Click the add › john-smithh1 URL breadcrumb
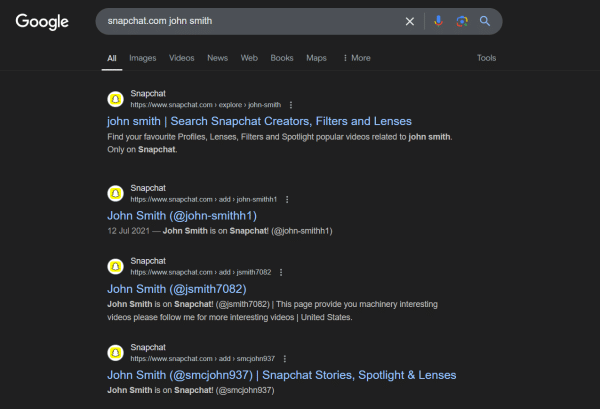The height and width of the screenshot is (409, 600). [x=204, y=199]
